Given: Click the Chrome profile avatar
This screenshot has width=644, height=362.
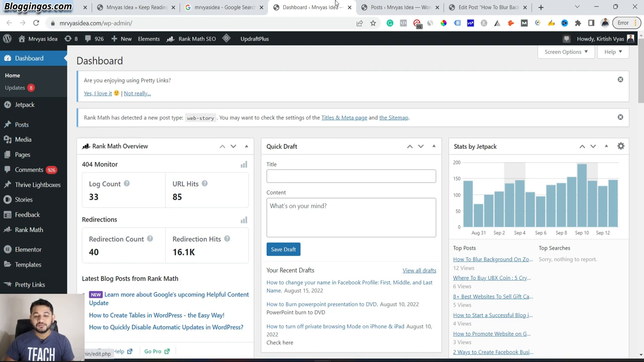Looking at the screenshot, I should (x=605, y=23).
